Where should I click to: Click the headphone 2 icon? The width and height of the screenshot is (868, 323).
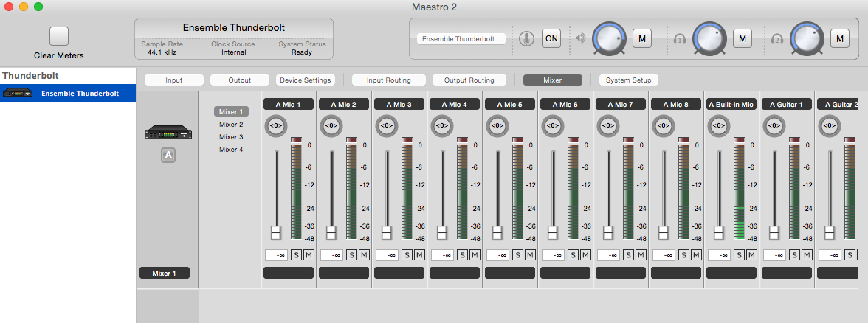776,38
